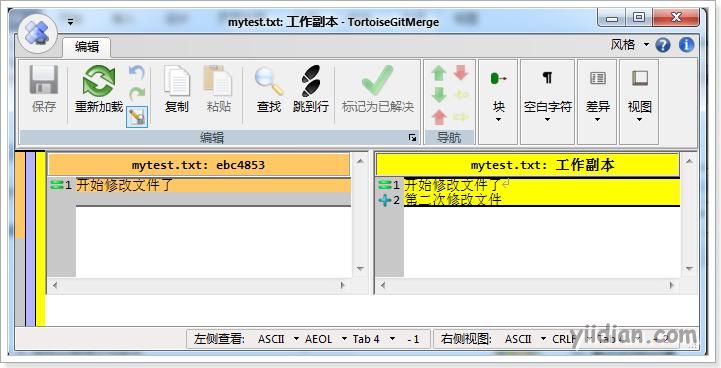Click line 1 开始修改文件了 in right pane
The image size is (721, 368).
452,185
